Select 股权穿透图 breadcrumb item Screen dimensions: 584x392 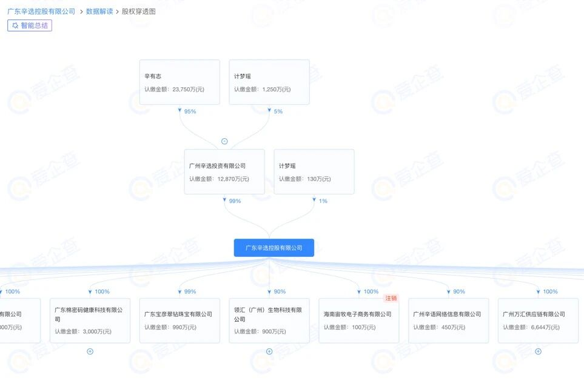139,12
